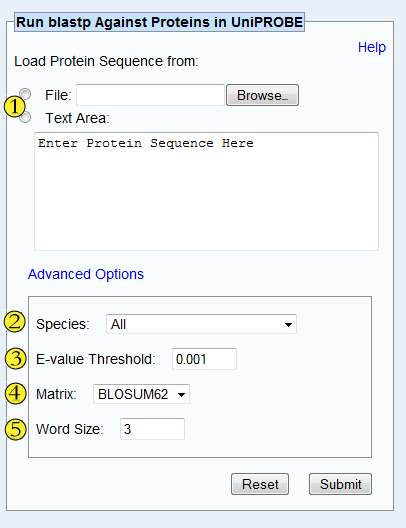Click the yellow number 2 marker

coord(14,322)
